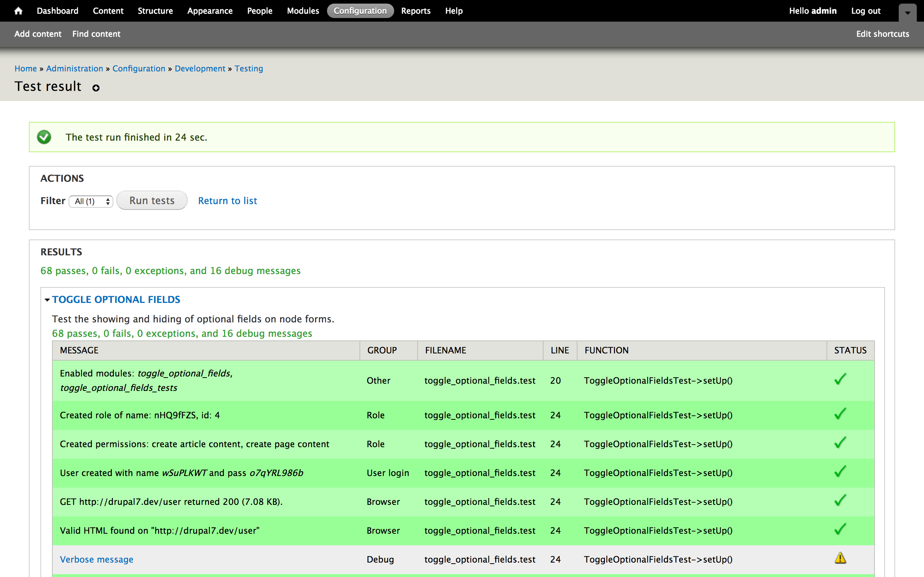
Task: Open the Structure admin menu
Action: 155,11
